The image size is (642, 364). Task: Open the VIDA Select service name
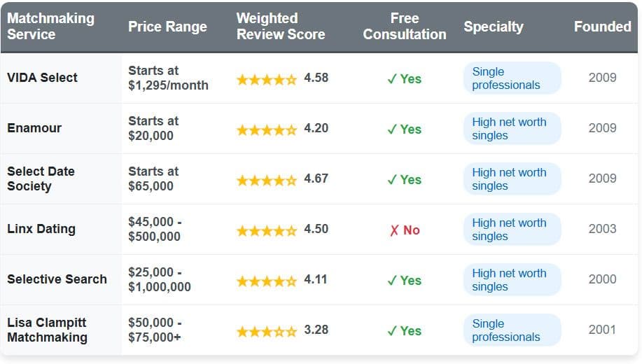42,78
